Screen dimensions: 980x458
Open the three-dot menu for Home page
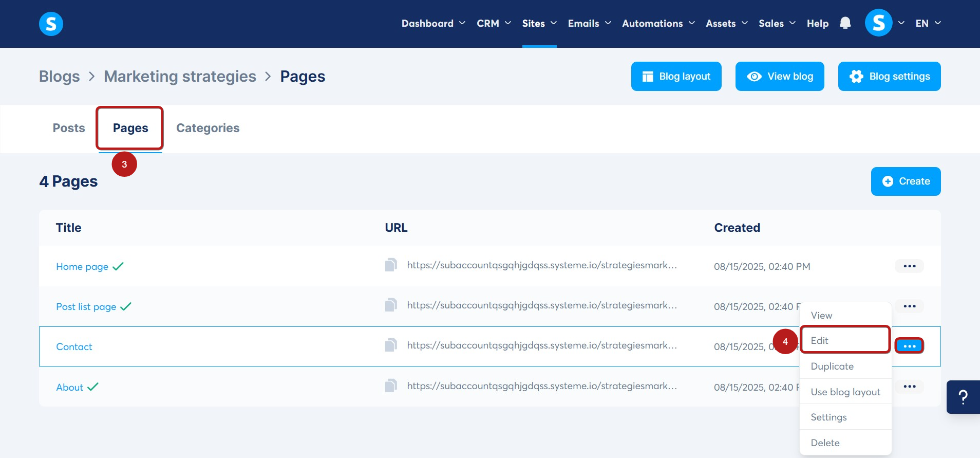click(909, 266)
